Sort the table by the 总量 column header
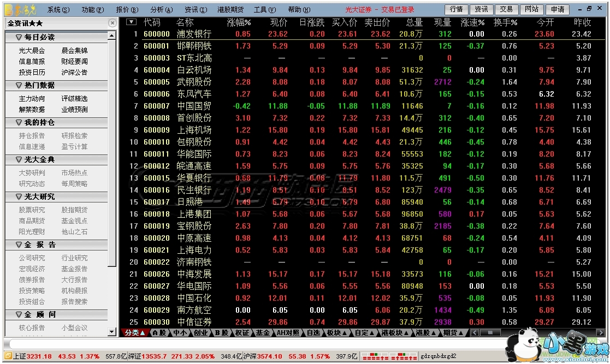Screen dimensions: 610x364 pyautogui.click(x=414, y=22)
